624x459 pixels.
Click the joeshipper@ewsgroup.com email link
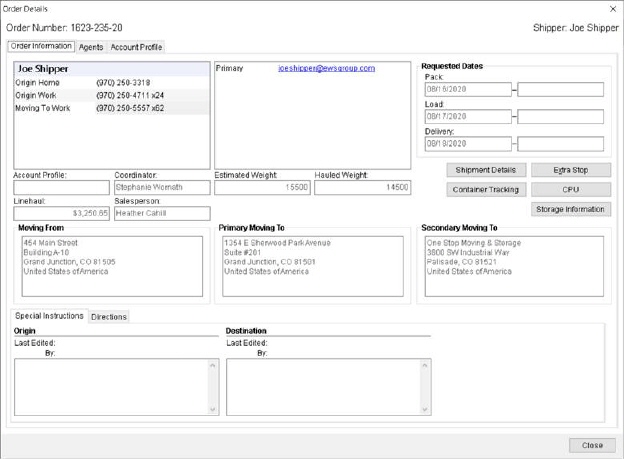coord(326,69)
